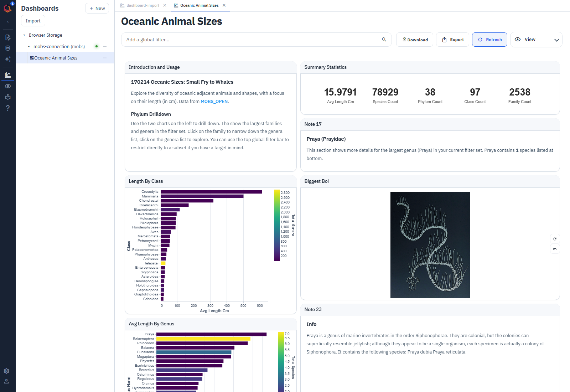
Task: Open the help question mark icon
Action: [8, 108]
